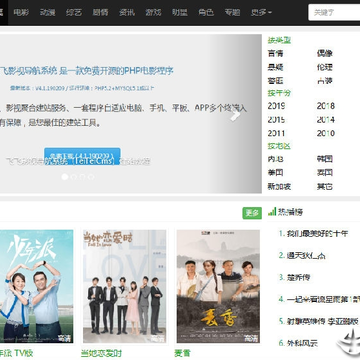The image size is (360, 360).
Task: Filter by region 韩国
Action: [x=325, y=159]
